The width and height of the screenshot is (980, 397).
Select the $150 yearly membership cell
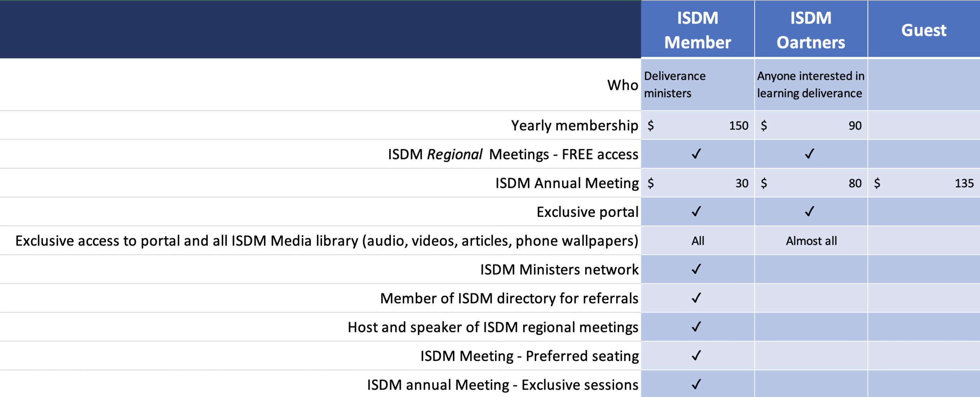697,125
